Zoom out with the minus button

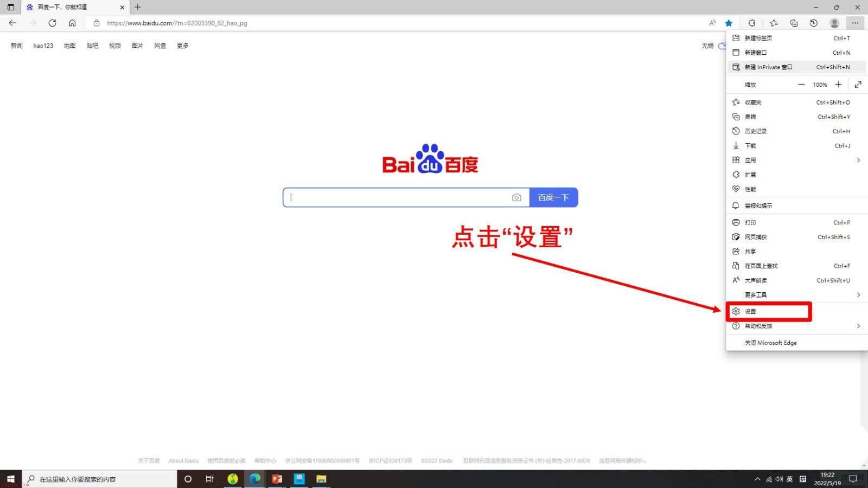click(801, 85)
